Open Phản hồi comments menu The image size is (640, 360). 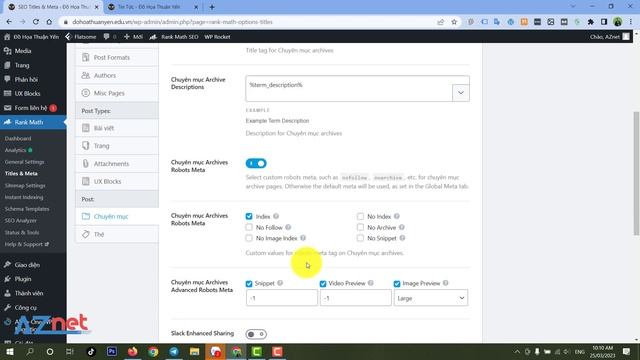pos(26,79)
